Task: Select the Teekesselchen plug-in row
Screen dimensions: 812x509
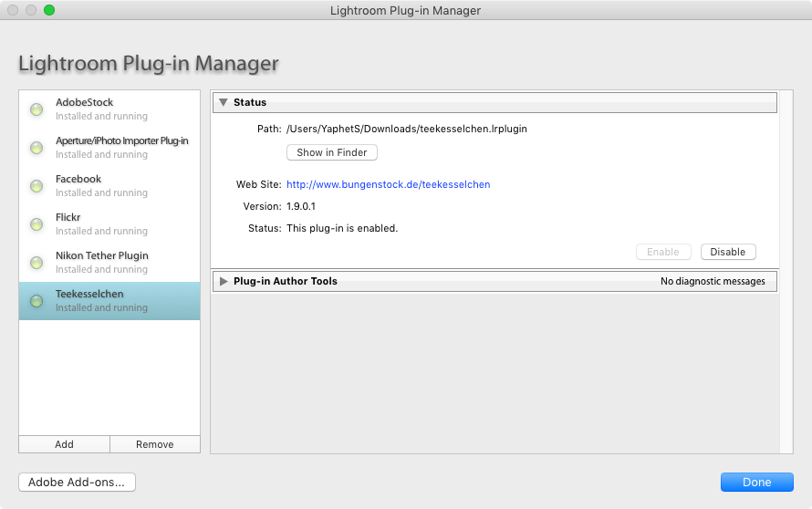Action: click(109, 301)
